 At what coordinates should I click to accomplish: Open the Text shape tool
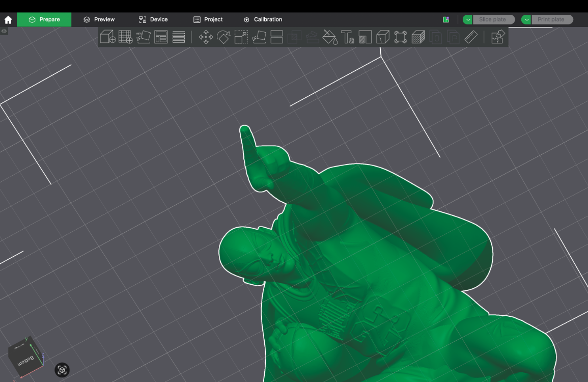point(348,37)
